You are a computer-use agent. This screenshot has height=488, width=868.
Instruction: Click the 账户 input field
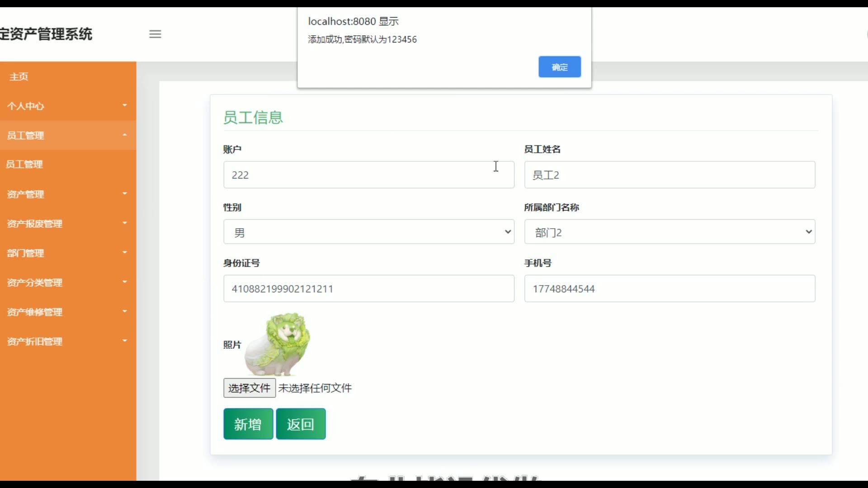click(x=368, y=175)
